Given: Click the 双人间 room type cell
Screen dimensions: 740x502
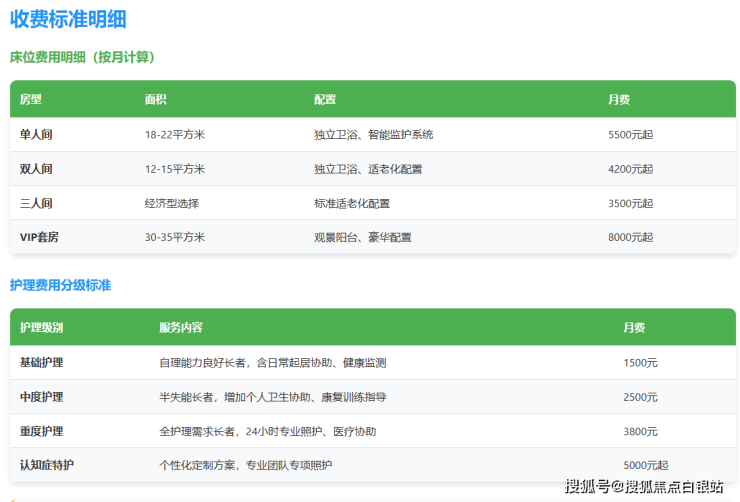Looking at the screenshot, I should click(36, 169).
